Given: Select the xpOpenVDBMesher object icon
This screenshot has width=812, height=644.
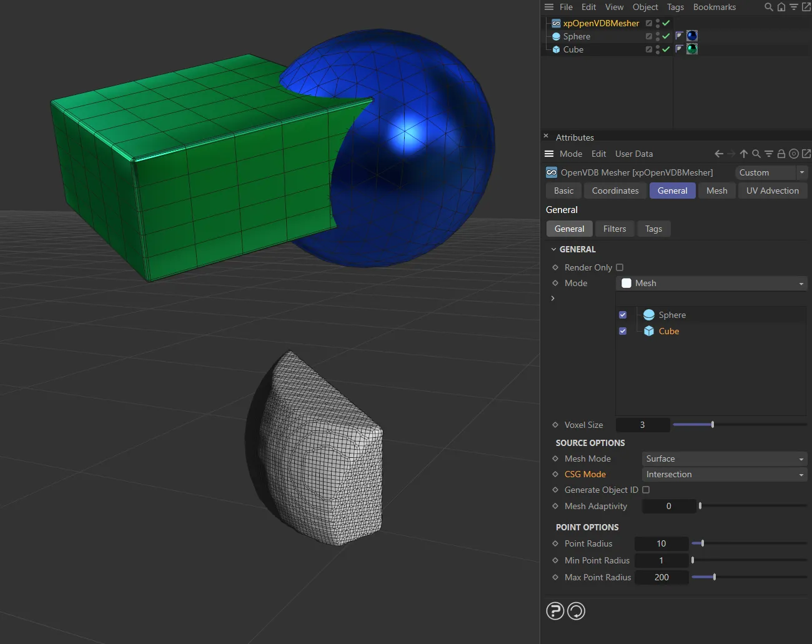Looking at the screenshot, I should [x=555, y=23].
